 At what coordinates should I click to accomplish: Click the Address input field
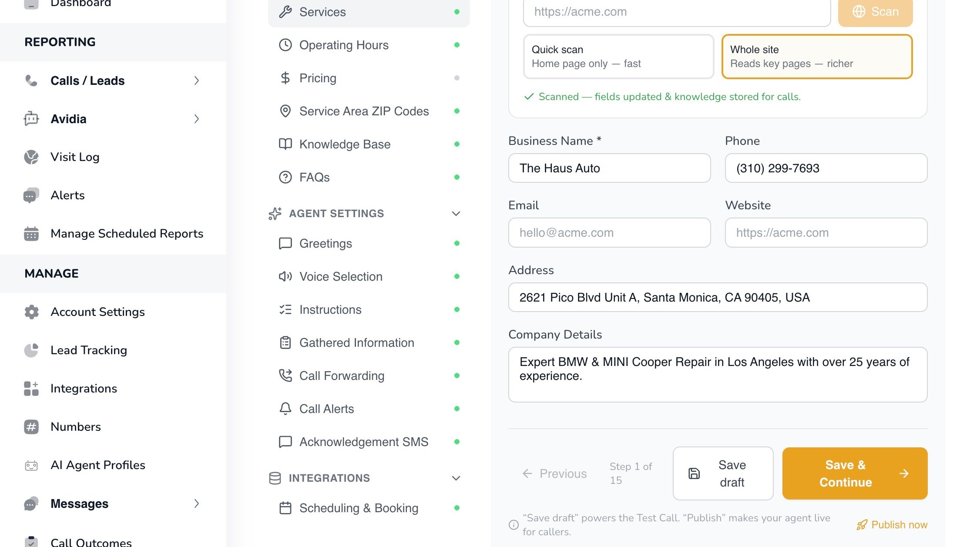[x=718, y=297]
